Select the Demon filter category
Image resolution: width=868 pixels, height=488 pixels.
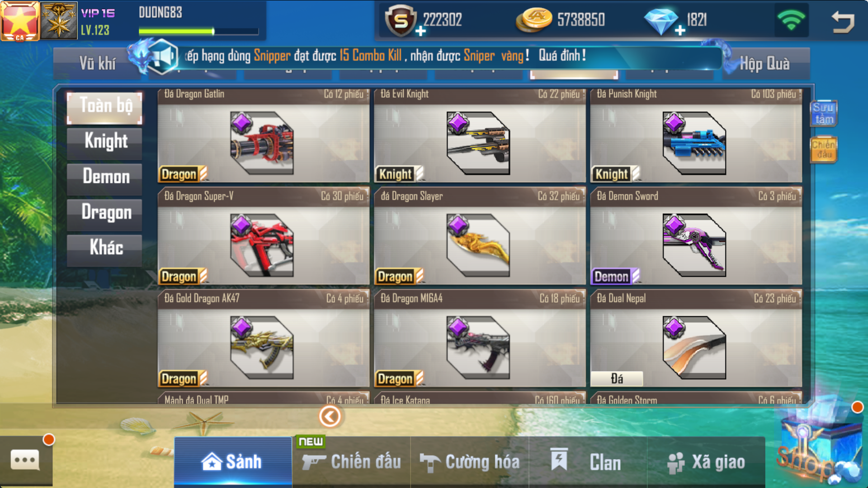pyautogui.click(x=105, y=177)
